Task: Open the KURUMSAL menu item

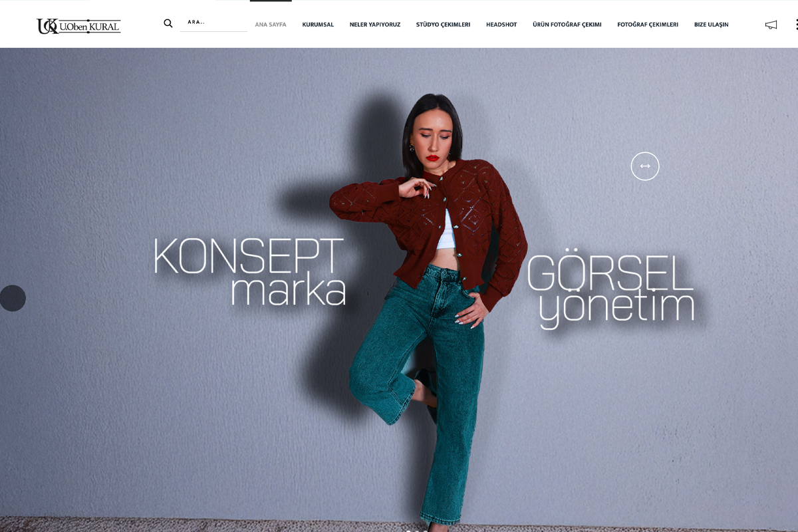Action: 318,25
